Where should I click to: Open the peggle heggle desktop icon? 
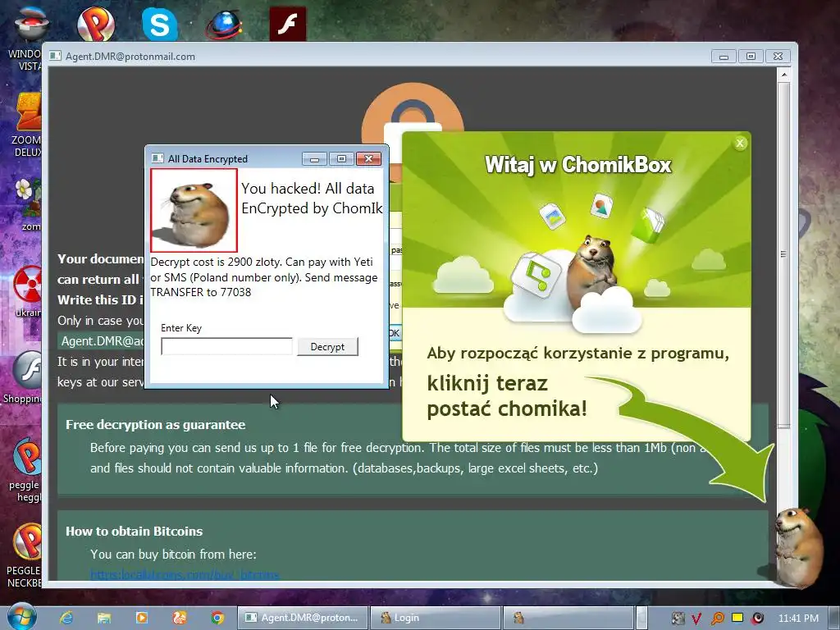(x=25, y=469)
